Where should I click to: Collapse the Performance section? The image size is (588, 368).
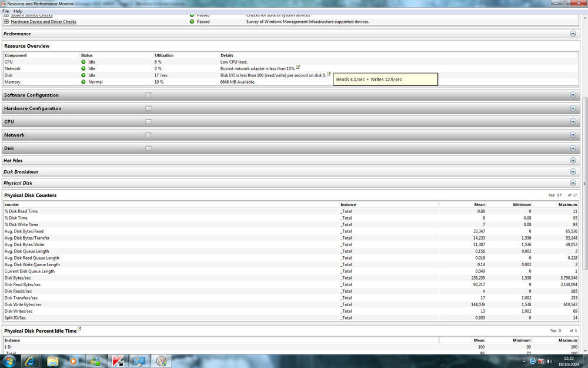[573, 34]
